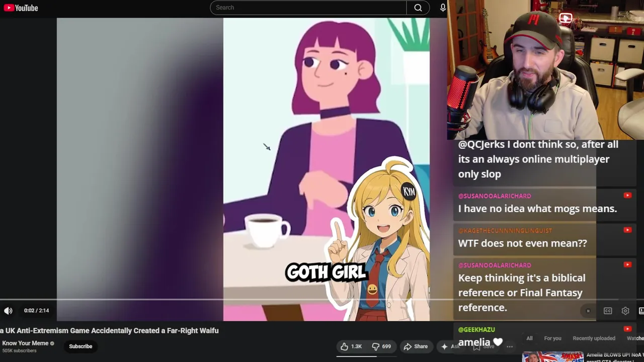Image resolution: width=644 pixels, height=362 pixels.
Task: Click the GOTH GIRL caption in the video
Action: click(x=326, y=273)
